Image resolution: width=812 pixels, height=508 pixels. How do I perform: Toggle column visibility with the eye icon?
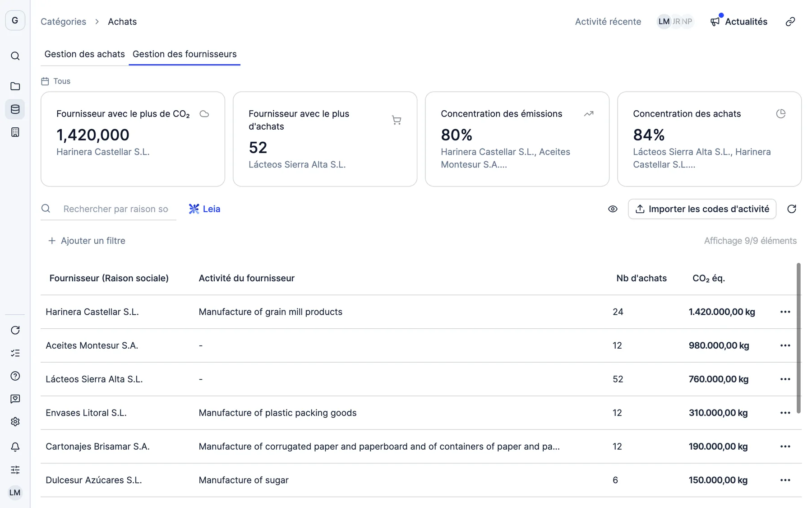pos(612,209)
